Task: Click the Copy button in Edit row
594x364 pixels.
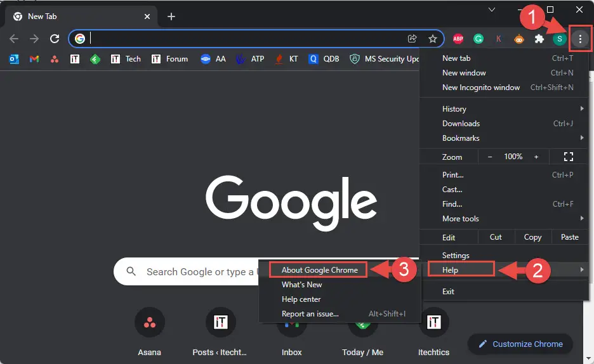Action: [x=532, y=237]
